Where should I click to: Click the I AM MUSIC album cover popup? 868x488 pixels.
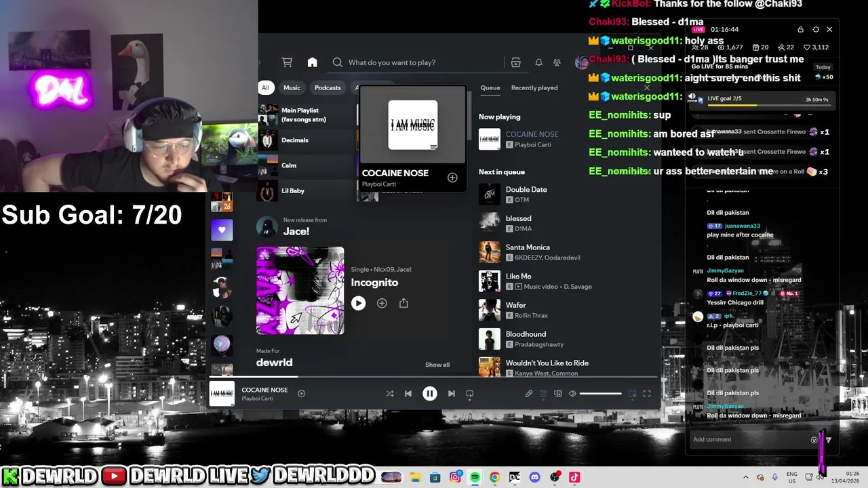[413, 125]
